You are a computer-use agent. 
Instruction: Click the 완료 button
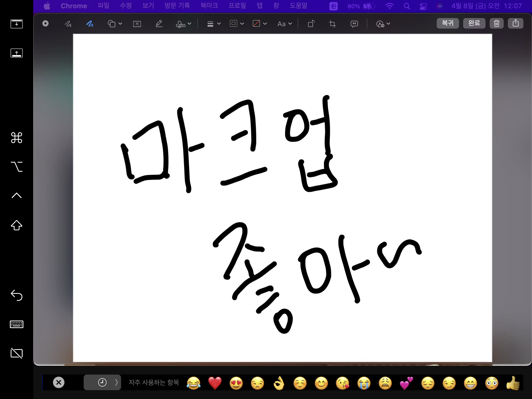click(x=474, y=23)
